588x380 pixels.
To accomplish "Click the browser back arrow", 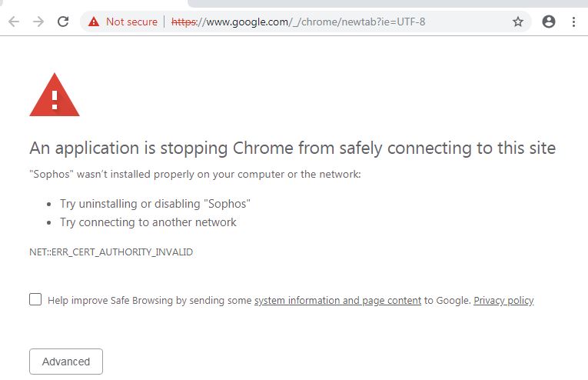I will point(13,22).
